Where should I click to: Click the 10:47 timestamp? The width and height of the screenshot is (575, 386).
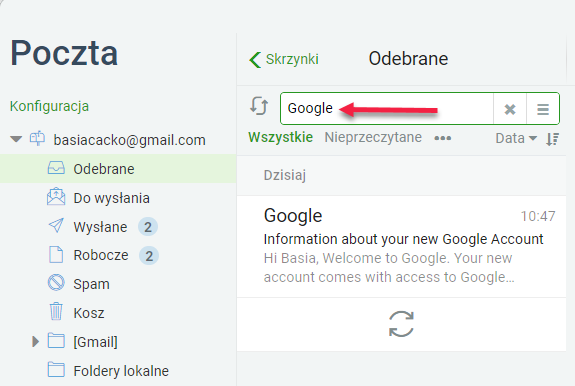[538, 216]
